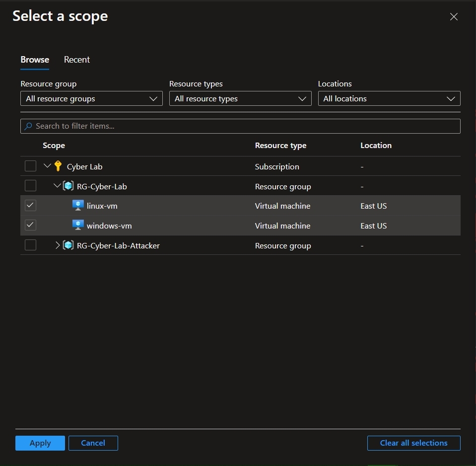Uncheck the windows-vm checkbox
This screenshot has width=476, height=466.
(x=31, y=225)
